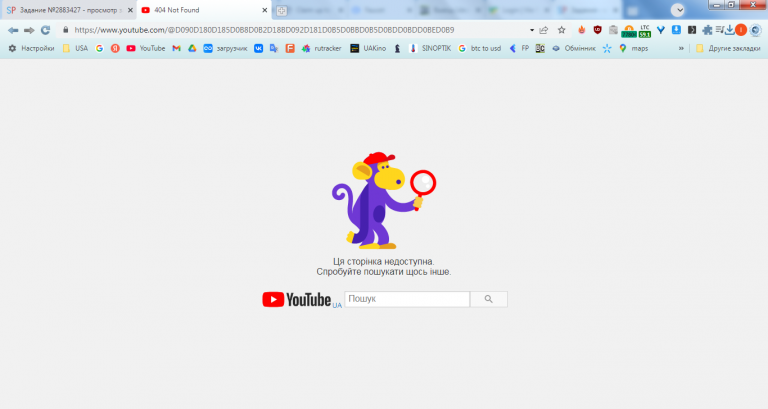Open the grey clipboard extension icon
Screen dimensions: 768x409
[x=613, y=30]
